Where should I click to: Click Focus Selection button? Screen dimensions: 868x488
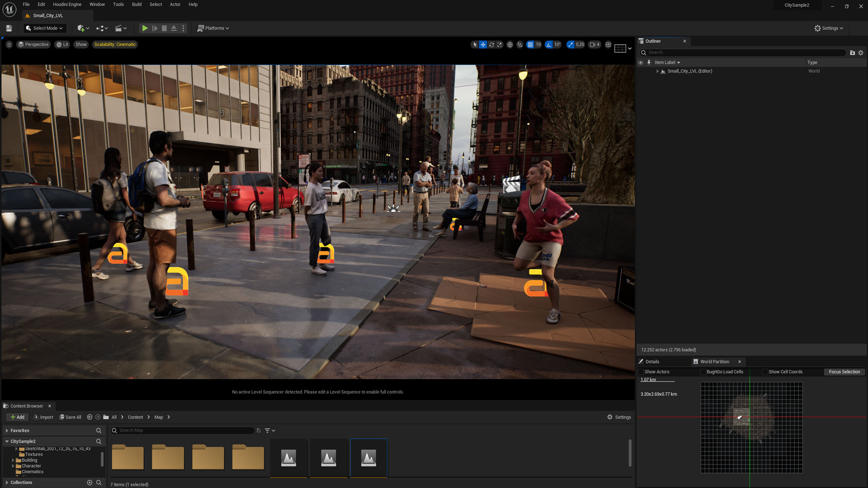[844, 372]
